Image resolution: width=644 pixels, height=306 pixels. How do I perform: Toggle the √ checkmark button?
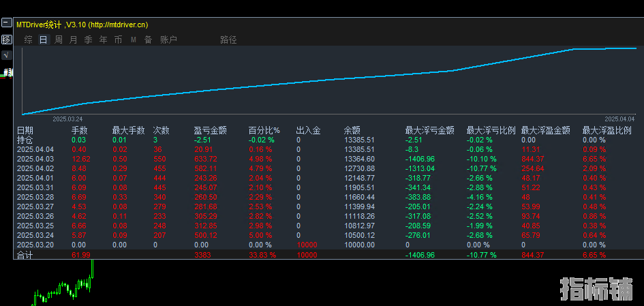7,55
